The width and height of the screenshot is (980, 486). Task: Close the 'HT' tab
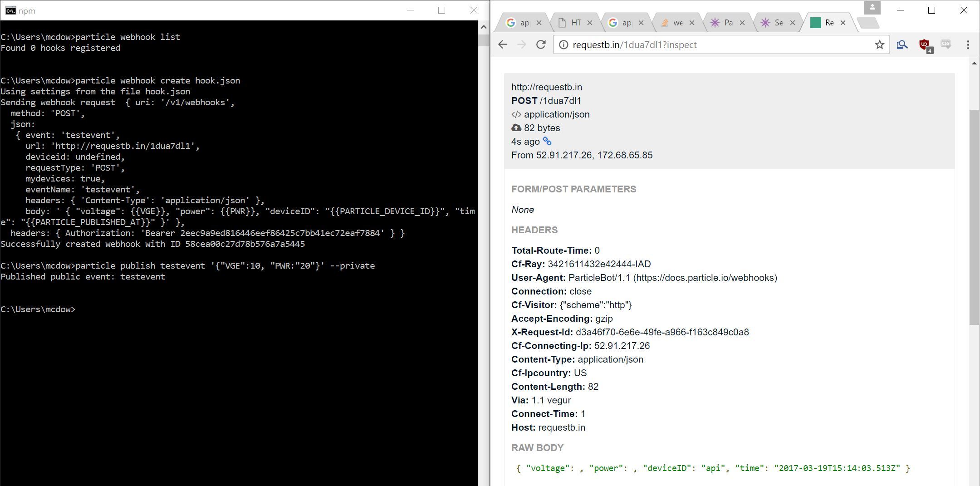590,23
